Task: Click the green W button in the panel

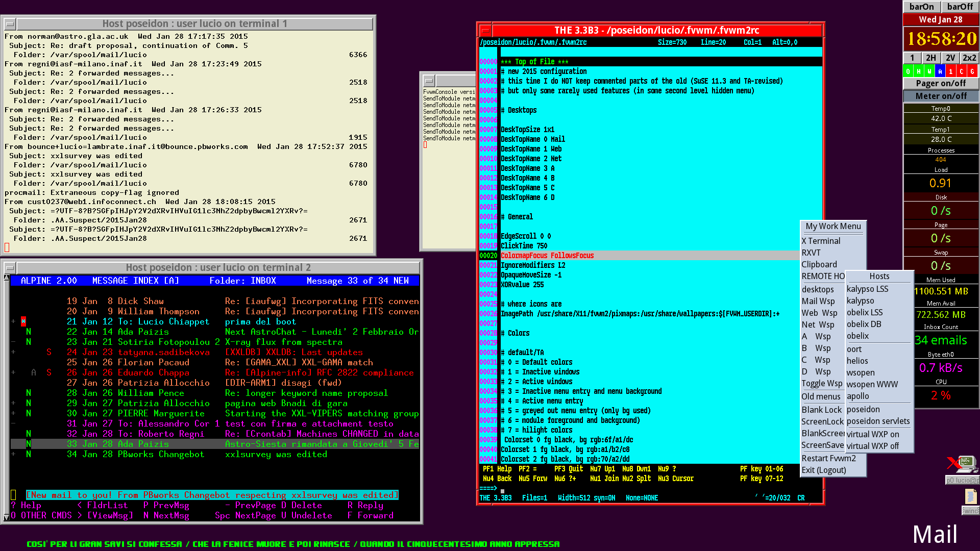Action: click(929, 72)
